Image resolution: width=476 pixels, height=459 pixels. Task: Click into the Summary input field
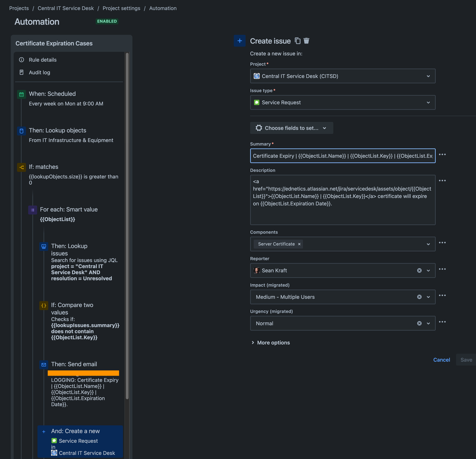point(343,156)
